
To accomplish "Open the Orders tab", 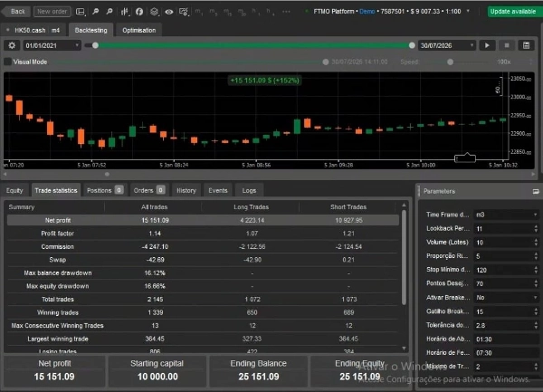I will [x=149, y=190].
